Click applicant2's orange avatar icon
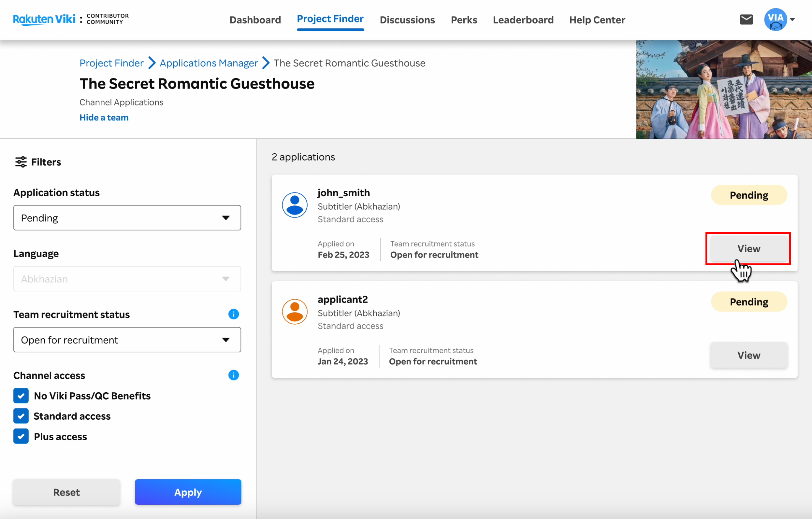This screenshot has width=812, height=519. click(294, 312)
